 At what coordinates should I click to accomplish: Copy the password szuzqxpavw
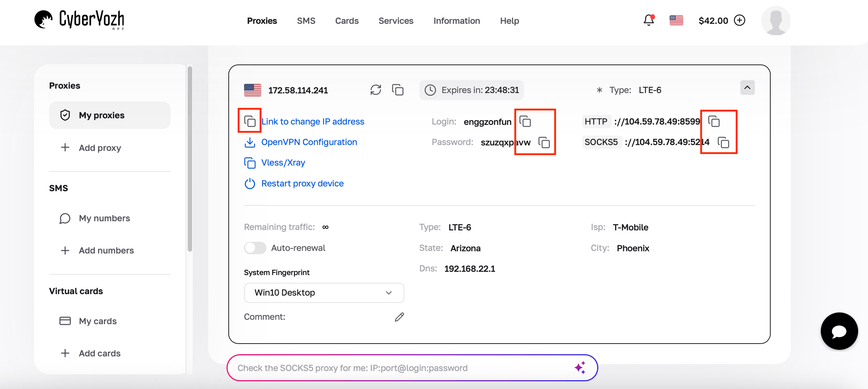point(544,143)
